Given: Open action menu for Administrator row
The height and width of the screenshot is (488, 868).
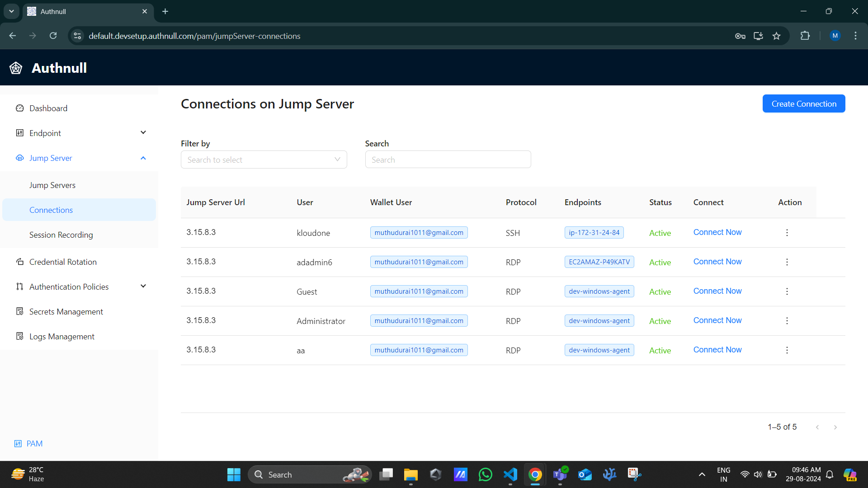Looking at the screenshot, I should point(787,321).
